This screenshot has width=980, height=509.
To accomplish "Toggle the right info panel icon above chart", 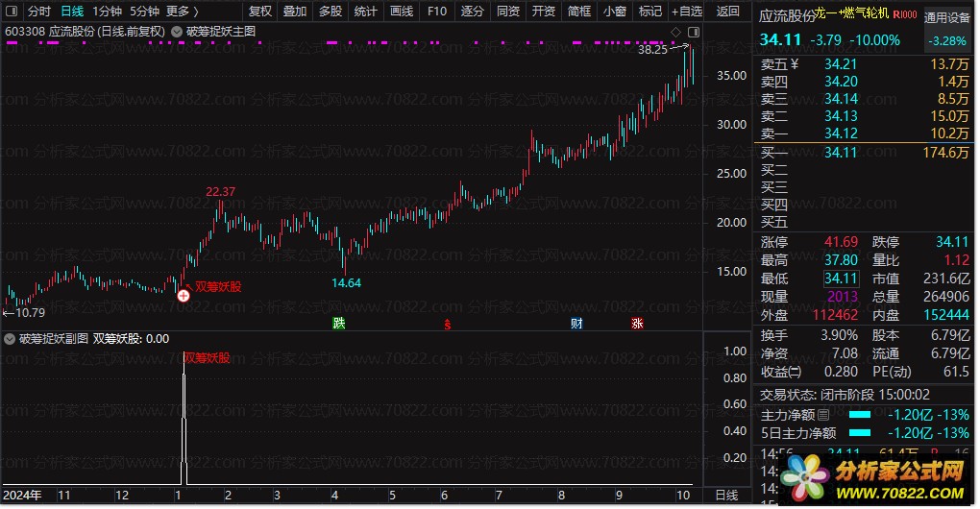I will tap(693, 32).
